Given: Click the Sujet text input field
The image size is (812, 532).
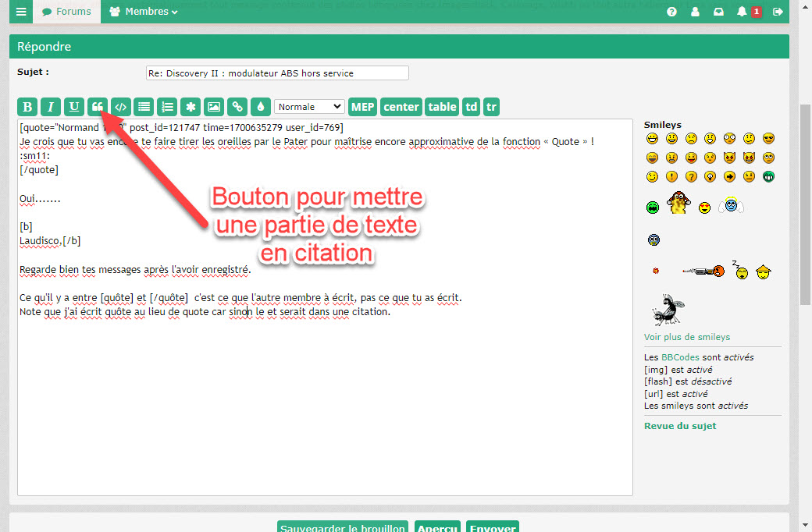Looking at the screenshot, I should tap(277, 73).
